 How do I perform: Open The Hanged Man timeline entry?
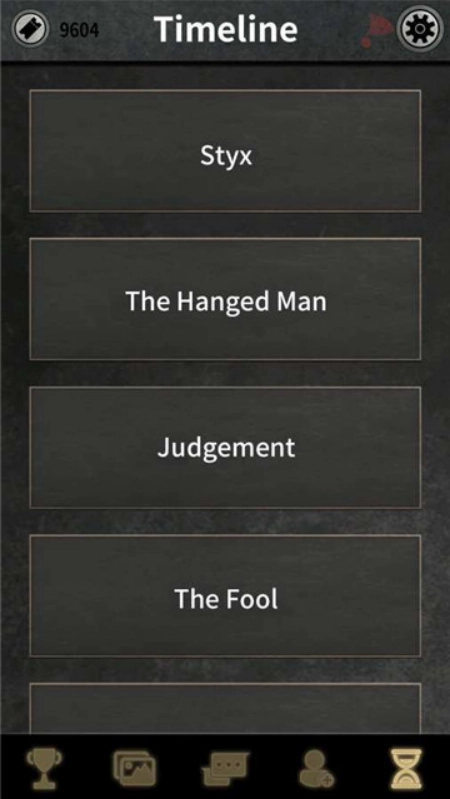(x=225, y=299)
